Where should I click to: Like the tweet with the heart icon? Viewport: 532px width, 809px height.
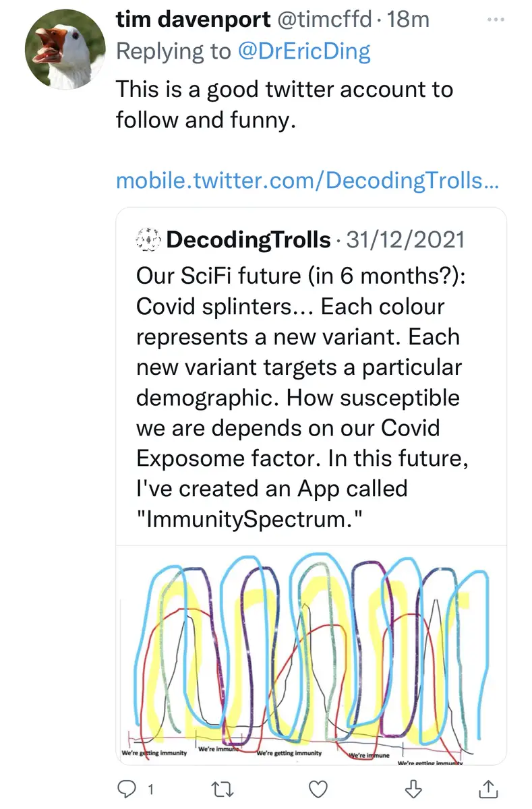click(317, 787)
